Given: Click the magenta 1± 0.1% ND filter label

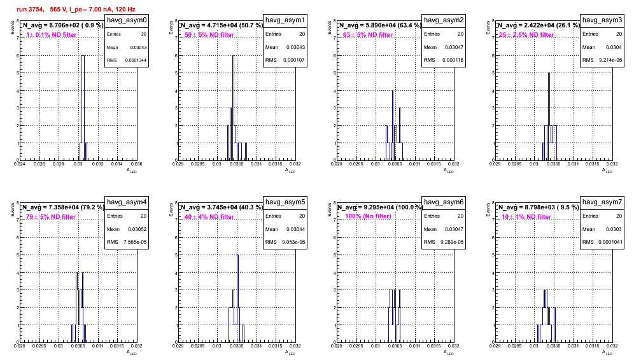Looking at the screenshot, I should coord(52,35).
